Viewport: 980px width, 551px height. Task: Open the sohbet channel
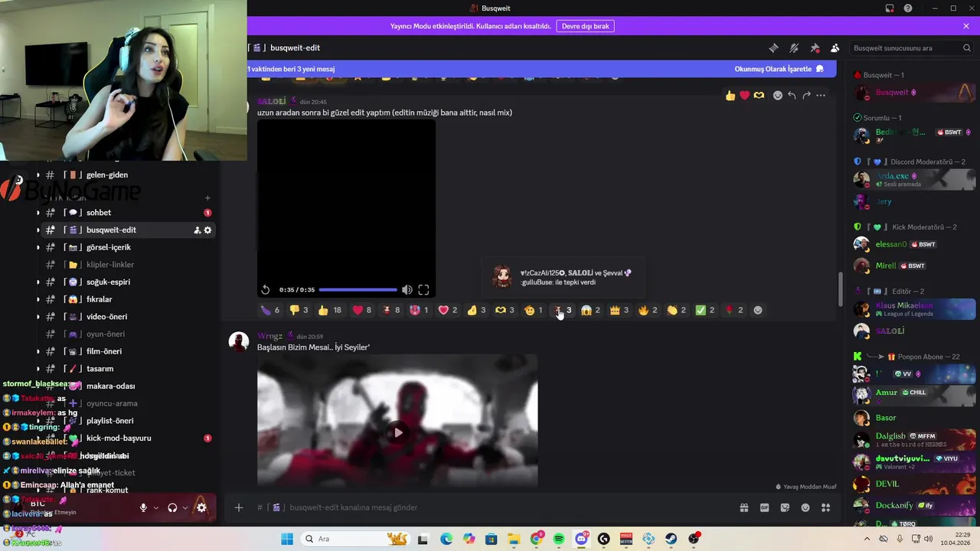(x=99, y=213)
